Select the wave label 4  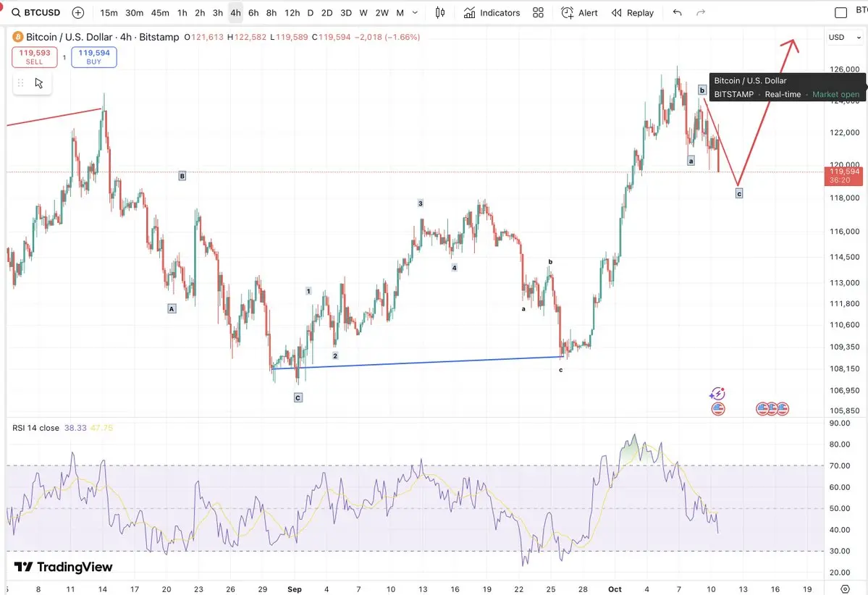tap(455, 268)
